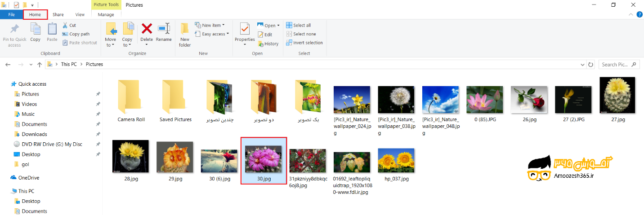Refresh the Pictures folder view

point(590,65)
